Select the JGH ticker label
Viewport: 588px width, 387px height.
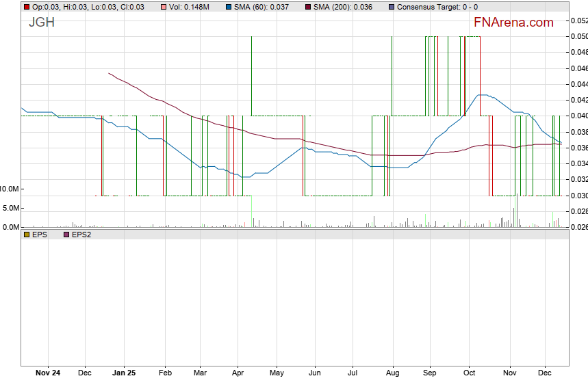pyautogui.click(x=41, y=23)
